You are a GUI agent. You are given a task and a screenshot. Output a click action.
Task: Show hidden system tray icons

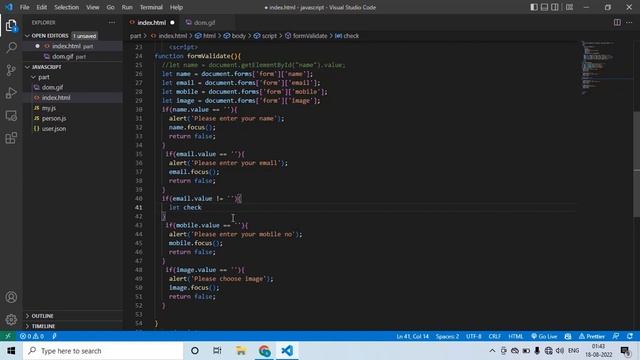coord(492,351)
